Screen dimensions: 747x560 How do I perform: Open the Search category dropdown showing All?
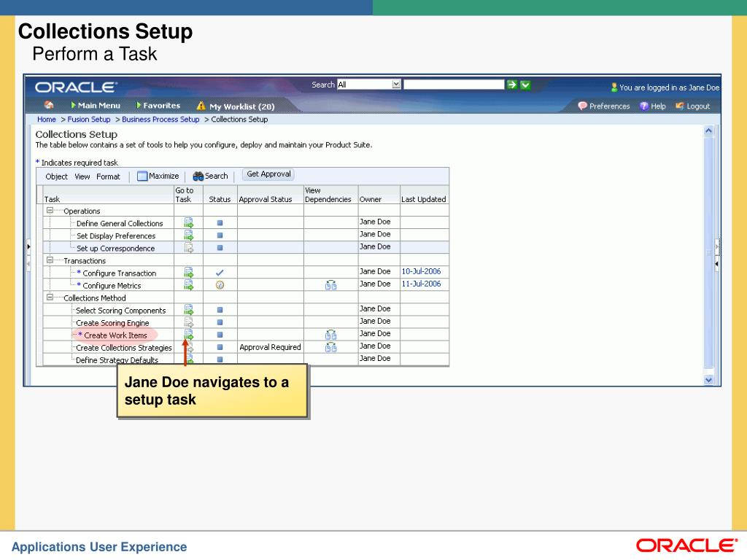coord(369,85)
